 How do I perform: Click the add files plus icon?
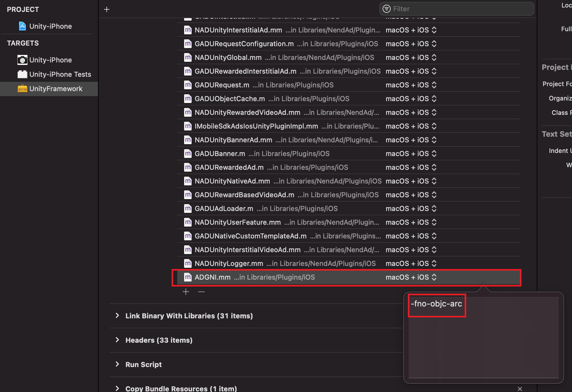coord(186,292)
